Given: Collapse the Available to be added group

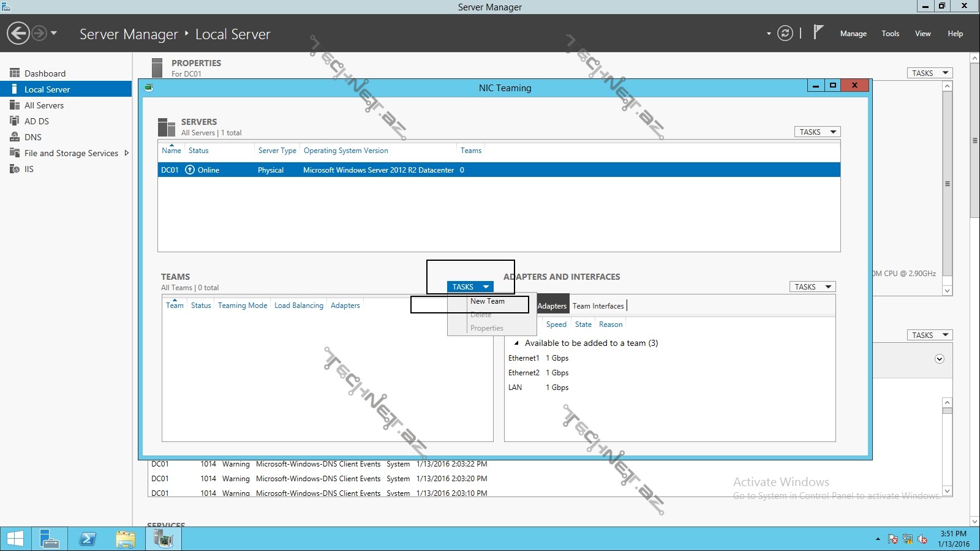Looking at the screenshot, I should pos(516,343).
